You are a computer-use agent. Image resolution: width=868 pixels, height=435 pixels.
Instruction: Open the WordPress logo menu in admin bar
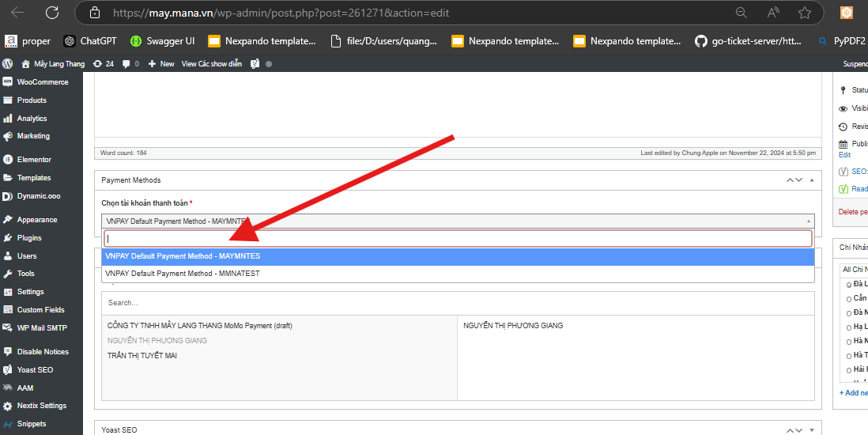tap(8, 63)
